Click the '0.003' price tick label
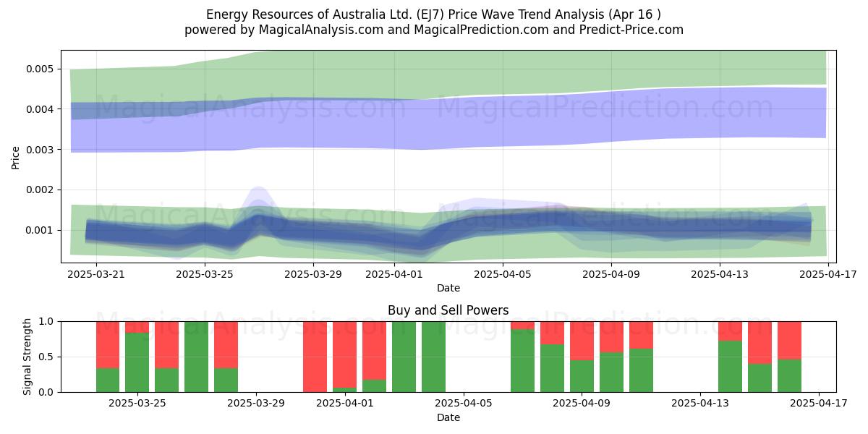The height and width of the screenshot is (434, 868). click(41, 150)
